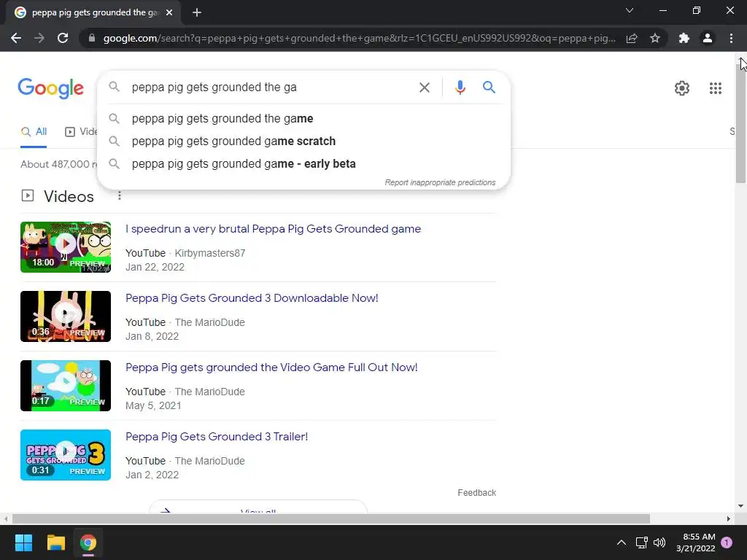Bookmark this page with the star
The height and width of the screenshot is (560, 747).
point(655,38)
